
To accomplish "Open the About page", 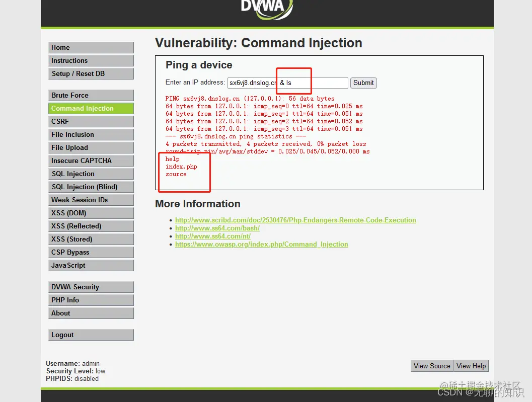I will tap(91, 313).
